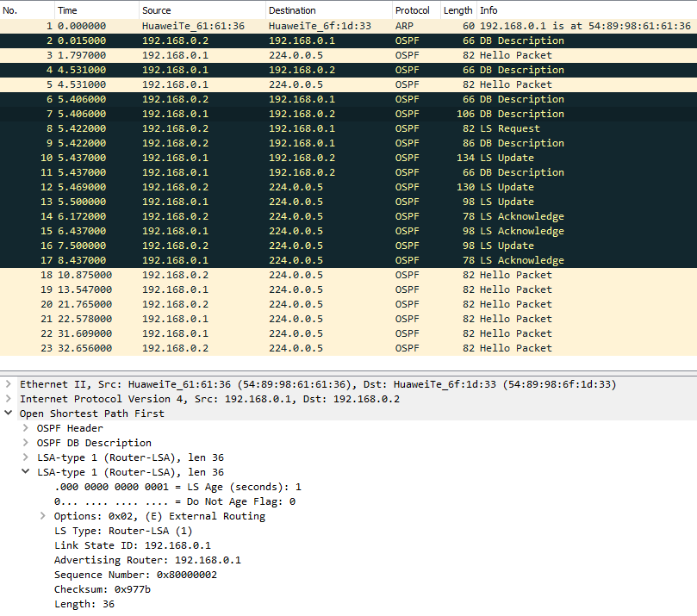
Task: Select the Checksum: 0x977b field
Action: pyautogui.click(x=103, y=589)
